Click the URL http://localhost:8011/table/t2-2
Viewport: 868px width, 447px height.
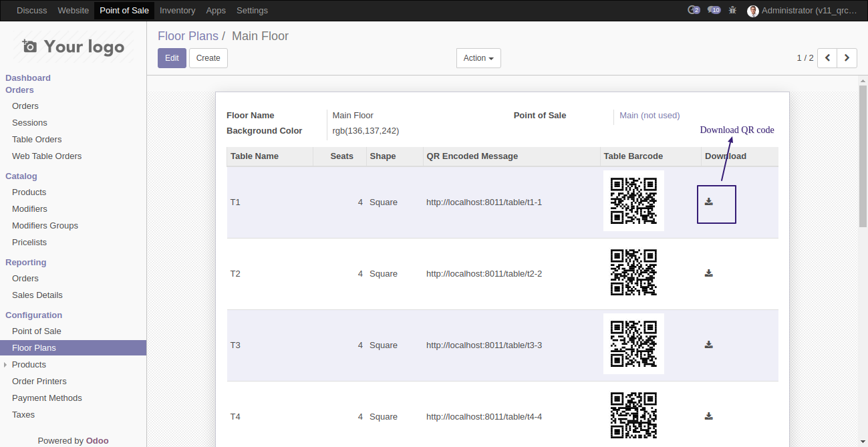click(x=484, y=274)
